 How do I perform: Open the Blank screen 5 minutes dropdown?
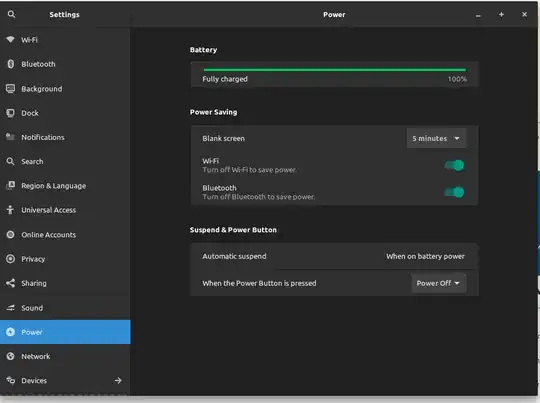point(436,138)
